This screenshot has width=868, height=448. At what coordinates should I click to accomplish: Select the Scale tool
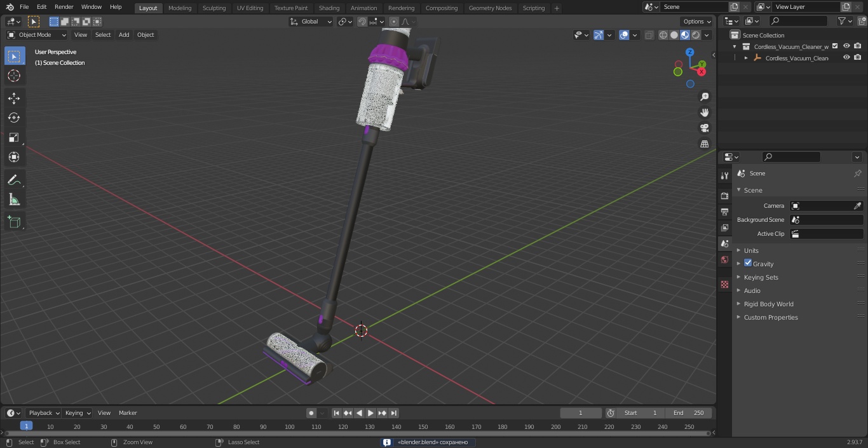click(x=14, y=137)
